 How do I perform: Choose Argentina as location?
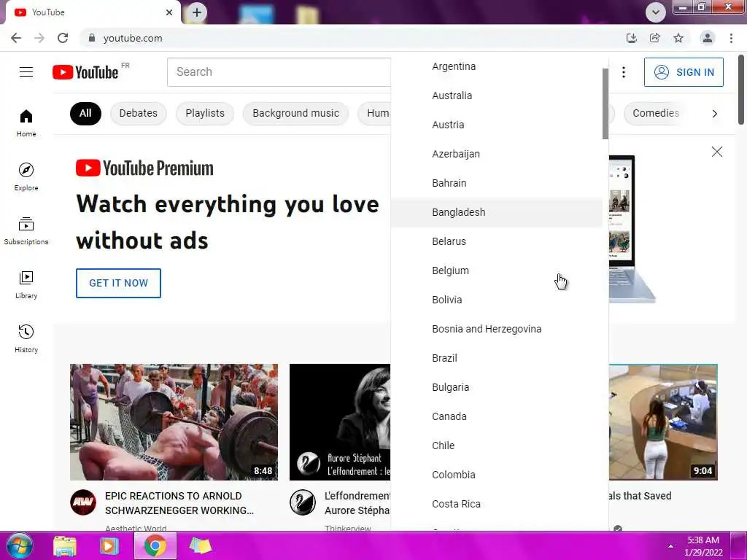(x=496, y=66)
